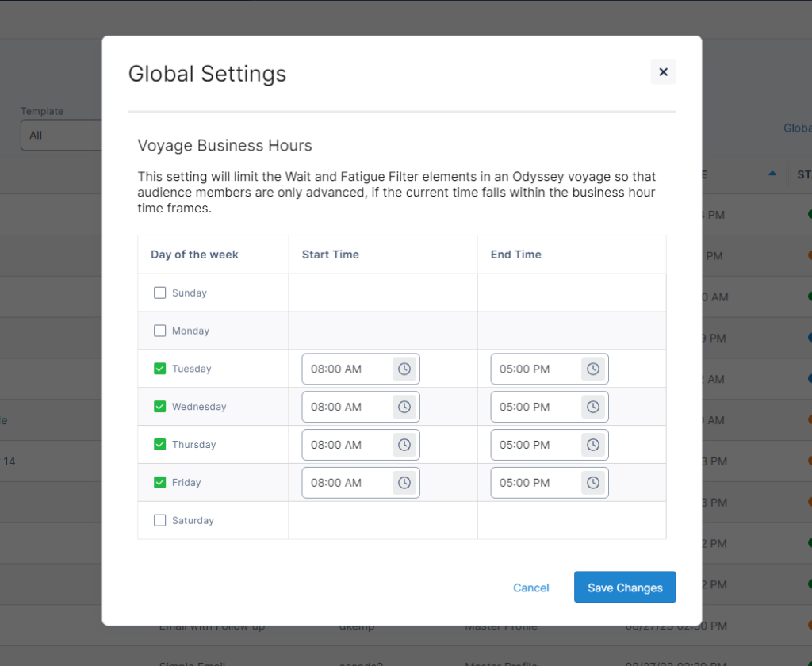Open Tuesday end time clock picker
The height and width of the screenshot is (666, 812).
tap(592, 369)
